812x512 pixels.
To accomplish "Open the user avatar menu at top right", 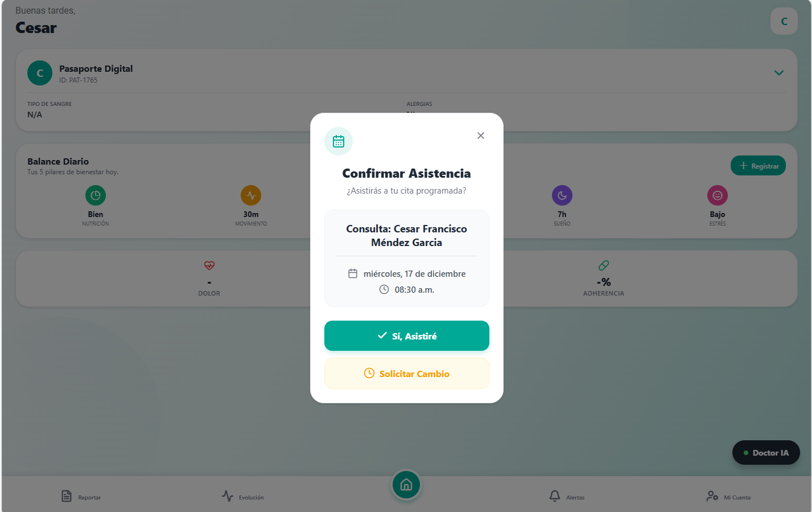I will point(784,21).
